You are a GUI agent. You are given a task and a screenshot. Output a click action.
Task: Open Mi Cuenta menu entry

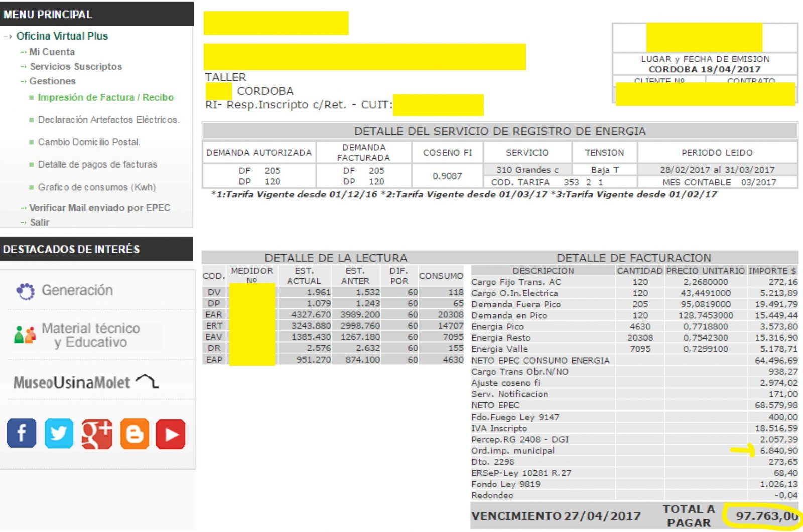click(52, 52)
